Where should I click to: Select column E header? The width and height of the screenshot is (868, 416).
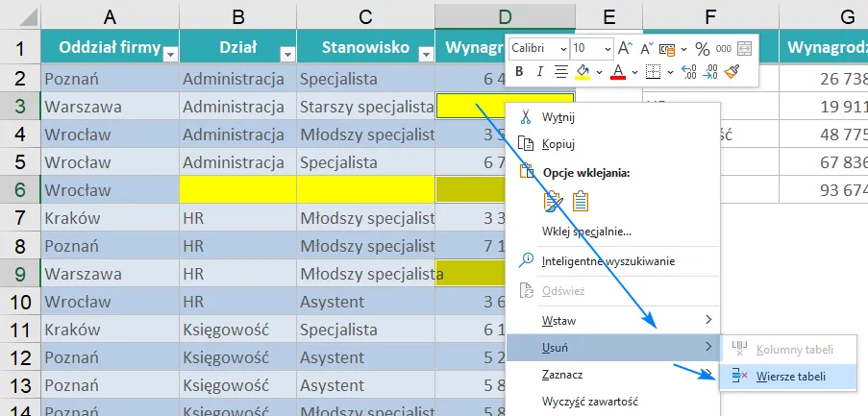click(x=608, y=17)
